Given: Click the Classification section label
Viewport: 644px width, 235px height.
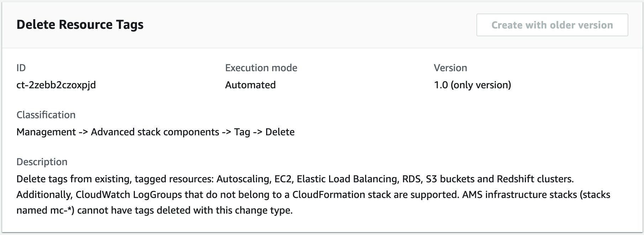Looking at the screenshot, I should click(x=46, y=114).
